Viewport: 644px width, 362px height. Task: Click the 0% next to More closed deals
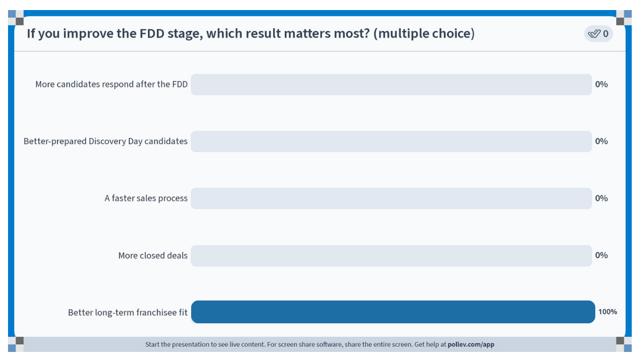tap(601, 255)
